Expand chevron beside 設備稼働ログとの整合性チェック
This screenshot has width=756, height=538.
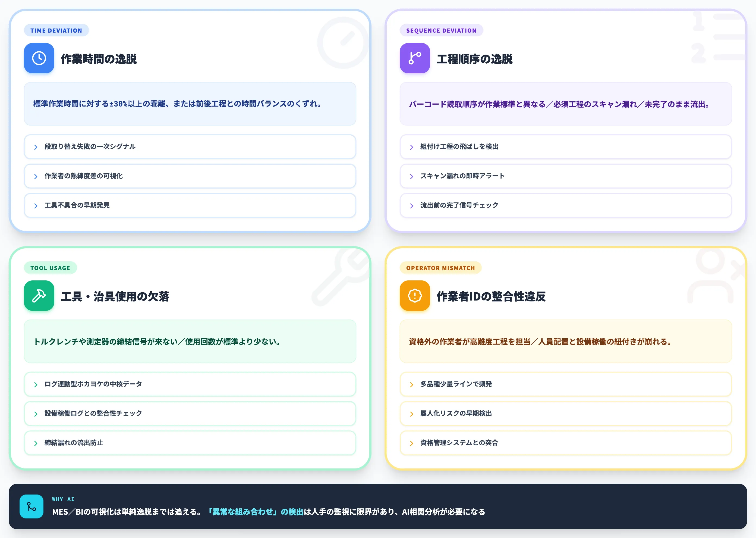coord(36,414)
